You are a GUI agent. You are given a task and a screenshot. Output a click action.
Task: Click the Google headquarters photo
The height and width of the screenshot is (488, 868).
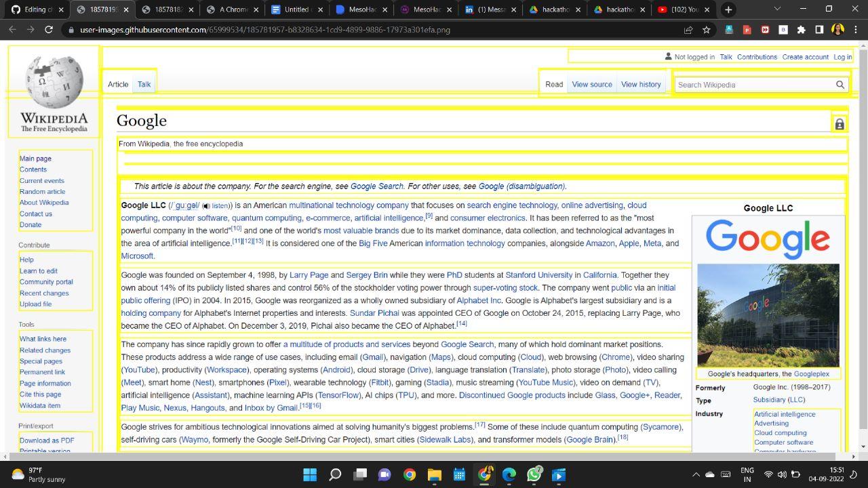[768, 315]
